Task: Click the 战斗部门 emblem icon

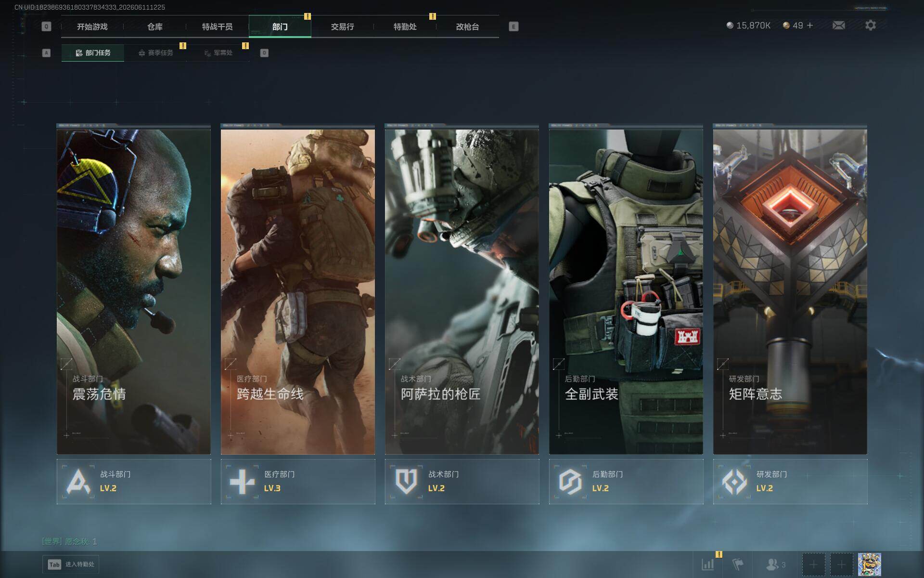Action: 78,481
